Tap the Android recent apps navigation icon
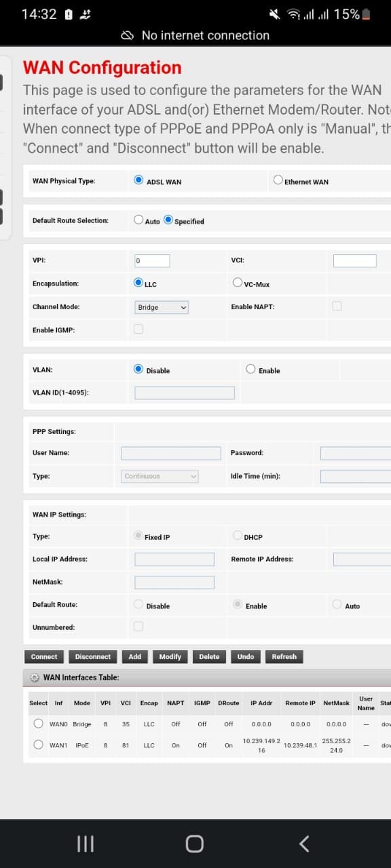391x868 pixels. point(85,844)
